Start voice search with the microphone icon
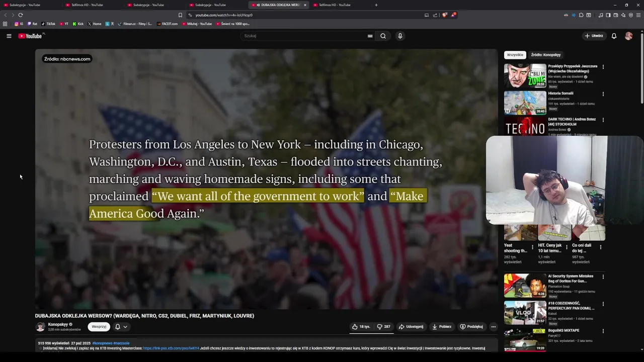Viewport: 644px width, 362px height. [x=400, y=36]
